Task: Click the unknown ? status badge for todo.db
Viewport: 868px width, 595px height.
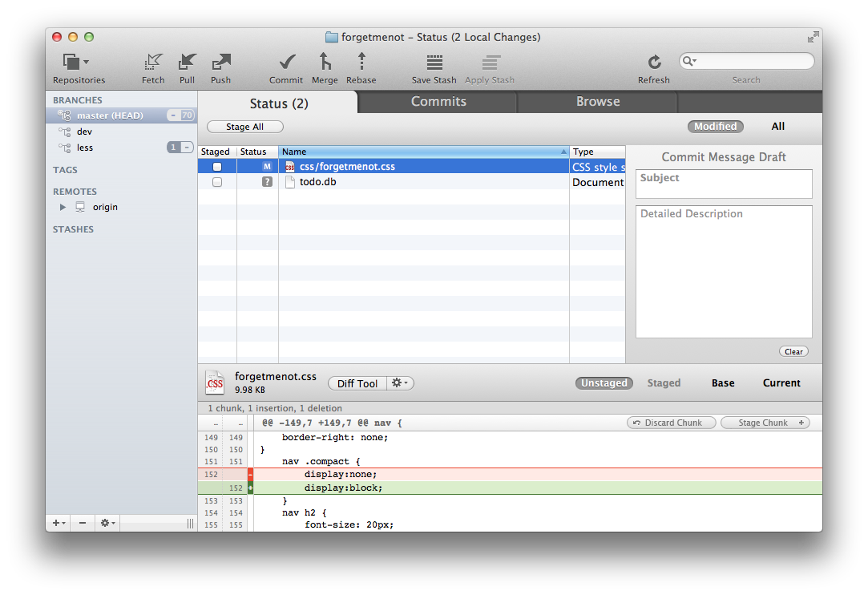Action: pyautogui.click(x=268, y=182)
